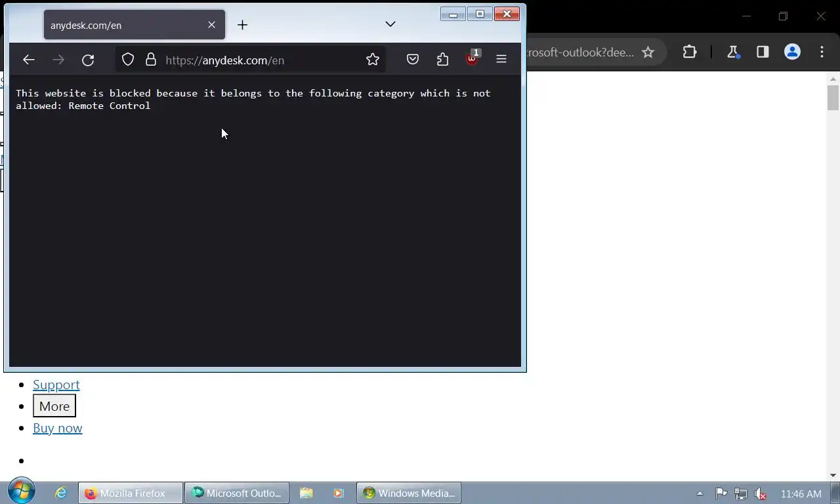Open Firefox extensions puzzle icon

point(442,60)
